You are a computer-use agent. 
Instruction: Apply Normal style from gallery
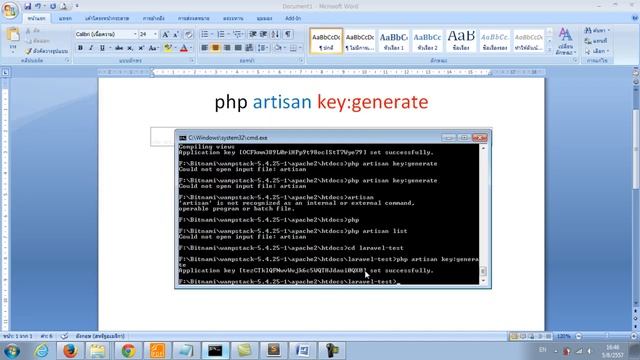[x=326, y=41]
